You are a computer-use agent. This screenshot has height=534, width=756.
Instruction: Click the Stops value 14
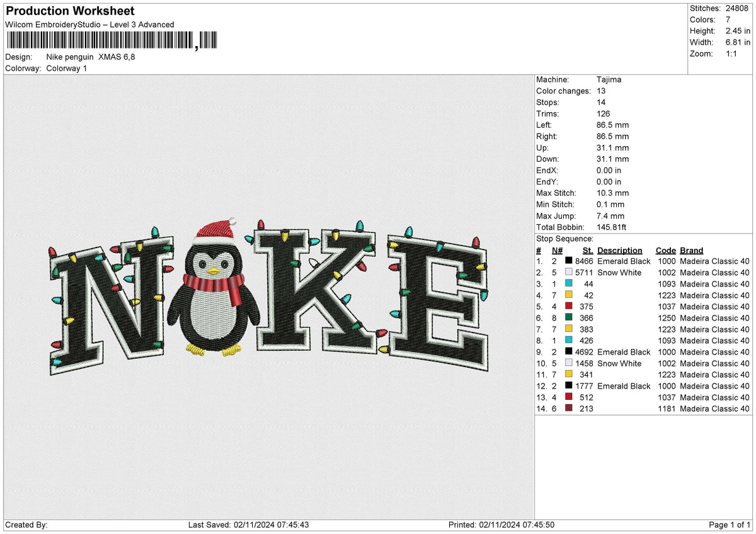[601, 103]
